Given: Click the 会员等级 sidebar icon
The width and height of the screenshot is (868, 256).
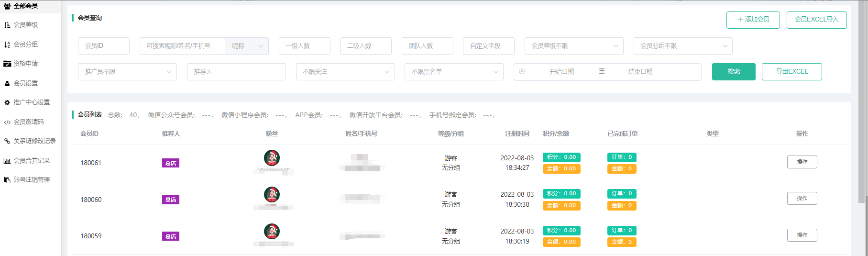Looking at the screenshot, I should coord(7,25).
